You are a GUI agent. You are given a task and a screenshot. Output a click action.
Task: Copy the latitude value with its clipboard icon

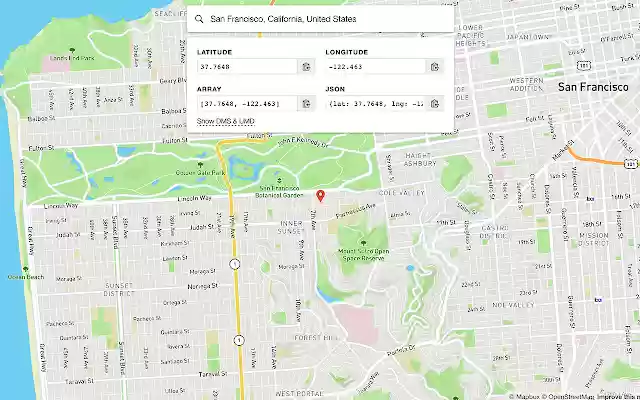pyautogui.click(x=306, y=67)
